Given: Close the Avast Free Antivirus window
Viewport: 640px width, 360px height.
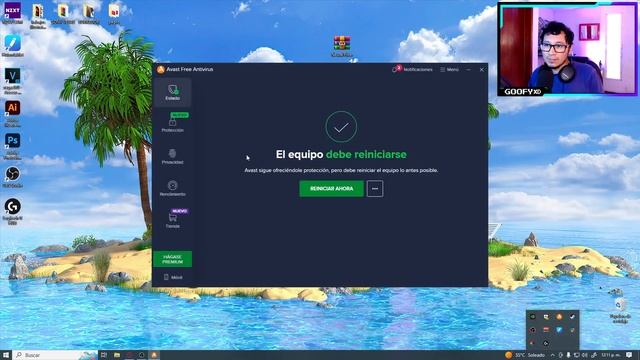Looking at the screenshot, I should 482,70.
